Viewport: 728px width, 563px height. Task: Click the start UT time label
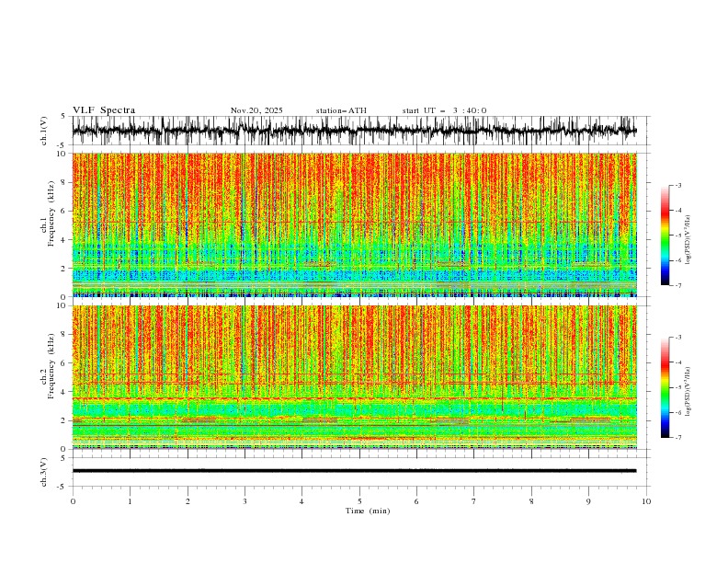pos(444,110)
